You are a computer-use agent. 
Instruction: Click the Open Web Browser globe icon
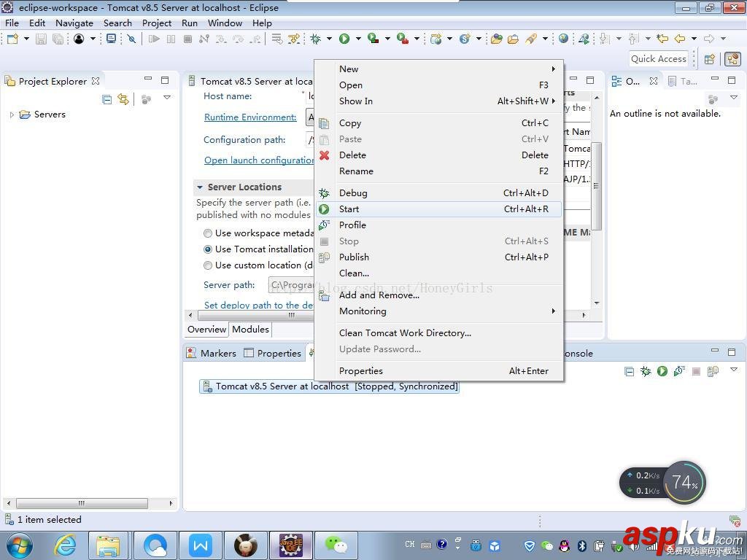563,39
